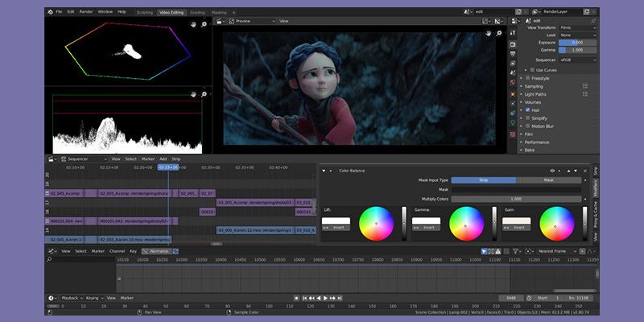Viewport: 644px width, 322px height.
Task: Uncheck the Hair checkbox
Action: point(527,109)
